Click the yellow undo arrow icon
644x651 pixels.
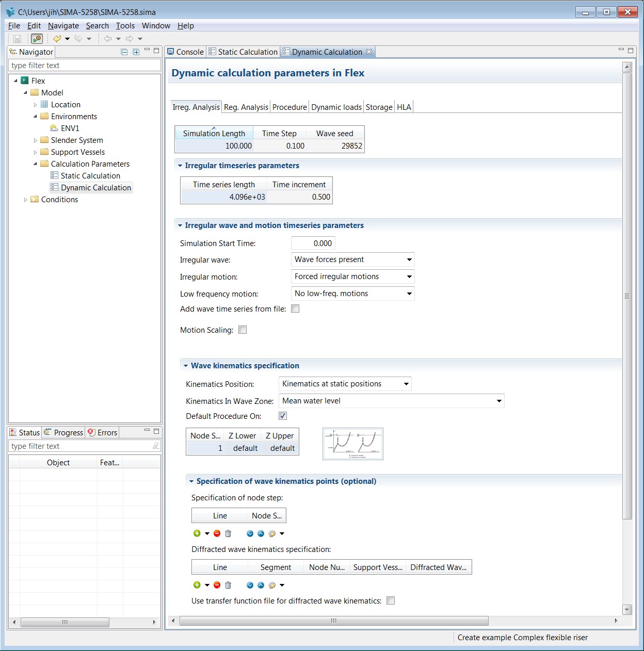[x=57, y=39]
